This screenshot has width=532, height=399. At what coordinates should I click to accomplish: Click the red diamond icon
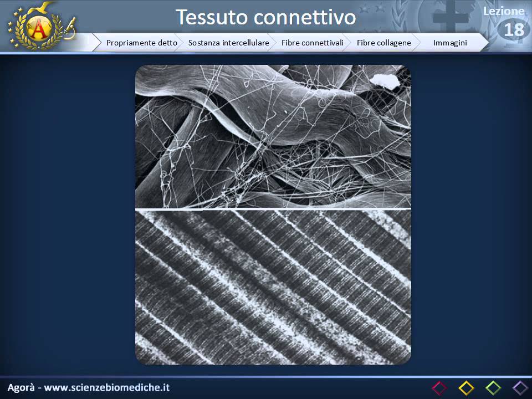[439, 388]
